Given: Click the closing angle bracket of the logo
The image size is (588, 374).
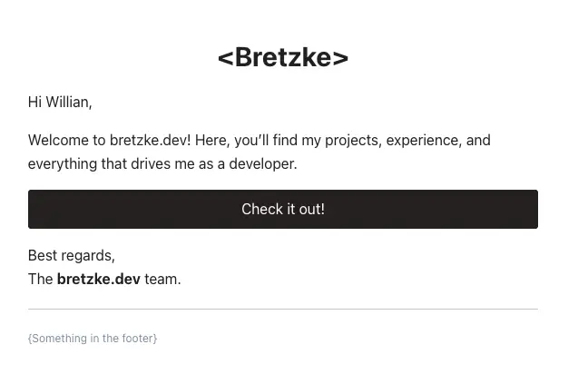Looking at the screenshot, I should click(x=340, y=58).
